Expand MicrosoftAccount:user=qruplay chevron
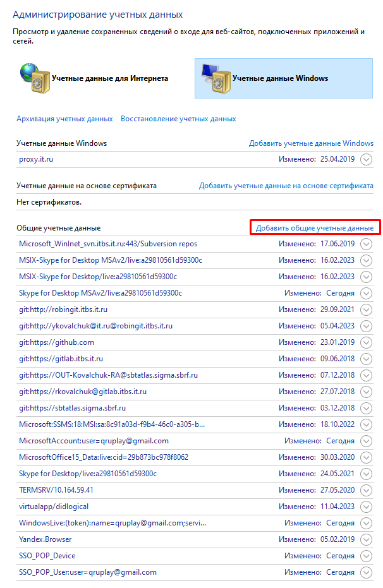Image resolution: width=383 pixels, height=588 pixels. [366, 441]
